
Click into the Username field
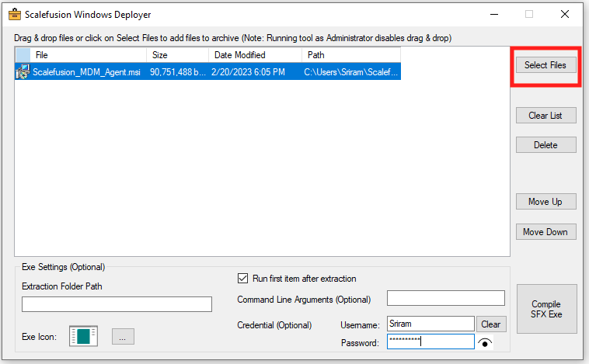pyautogui.click(x=430, y=324)
